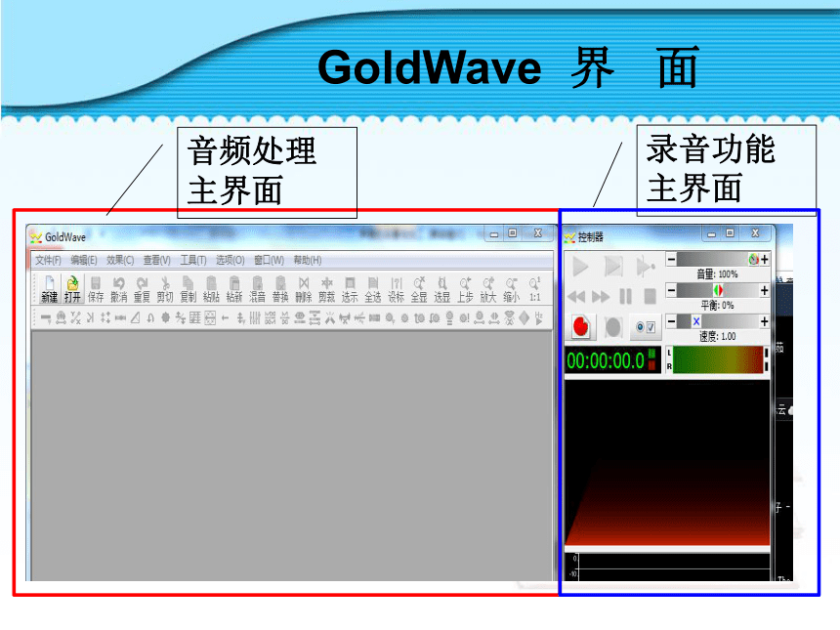Click the 剪裁 (Trim) toolbar icon
This screenshot has width=840, height=630.
click(327, 289)
